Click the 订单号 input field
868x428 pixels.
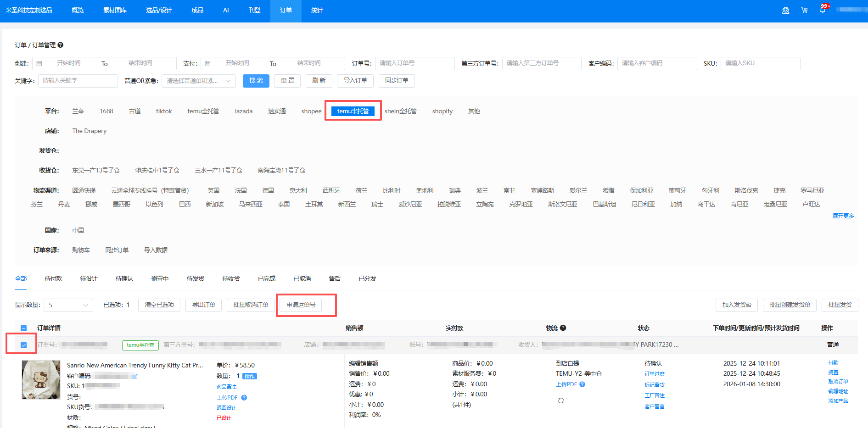pyautogui.click(x=414, y=63)
